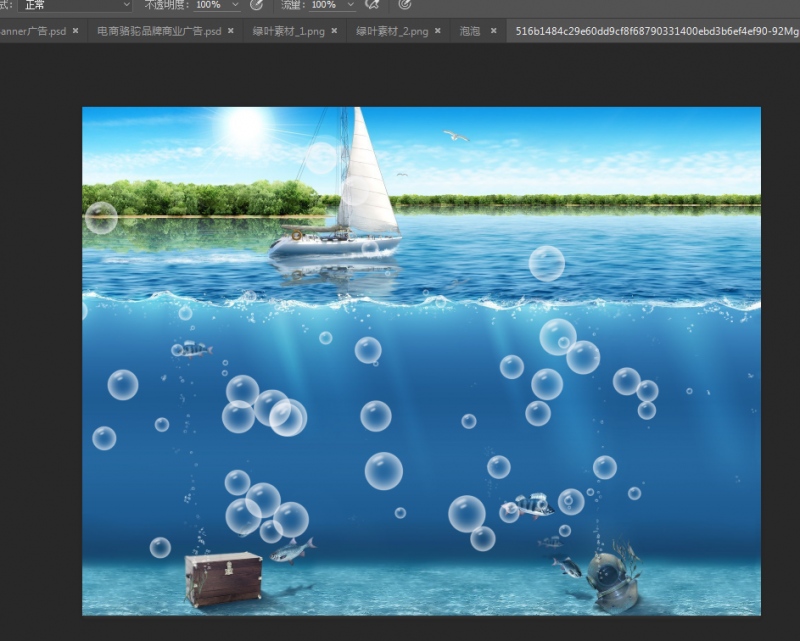This screenshot has width=800, height=641.
Task: Toggle pressure-for-opacity icon beside 不透明度
Action: (x=256, y=5)
